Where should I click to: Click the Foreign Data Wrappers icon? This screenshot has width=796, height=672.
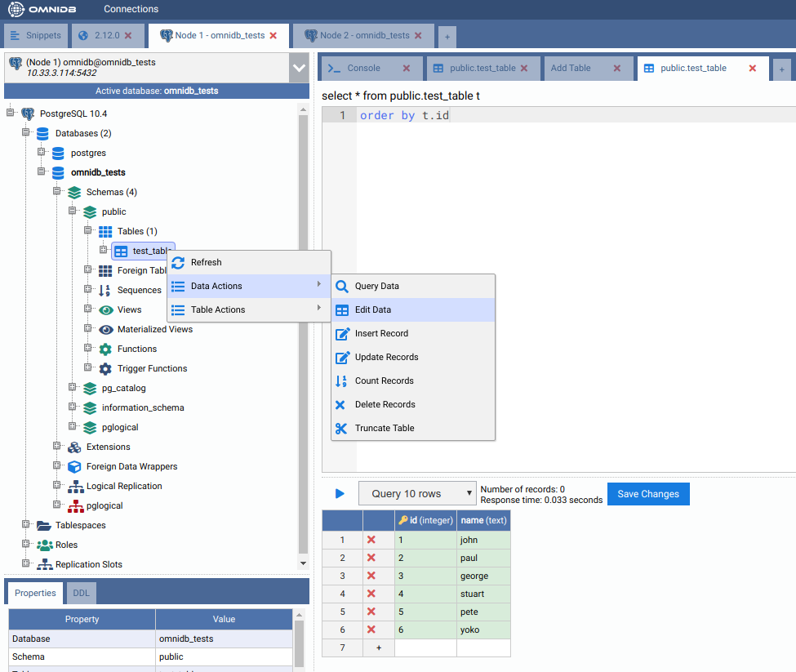coord(75,466)
